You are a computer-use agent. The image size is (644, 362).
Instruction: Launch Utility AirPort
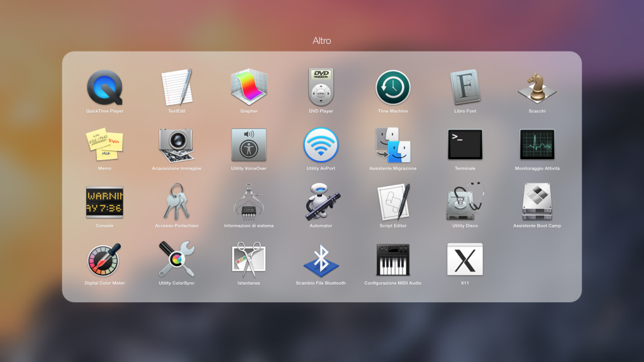(x=321, y=145)
